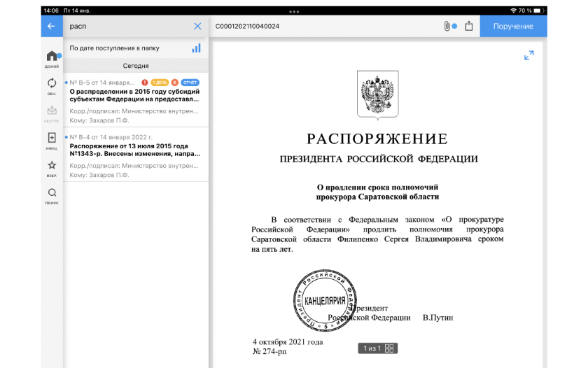Viewport: 588px width, 368px height.
Task: Go to Home (домой) in sidebar
Action: point(52,58)
